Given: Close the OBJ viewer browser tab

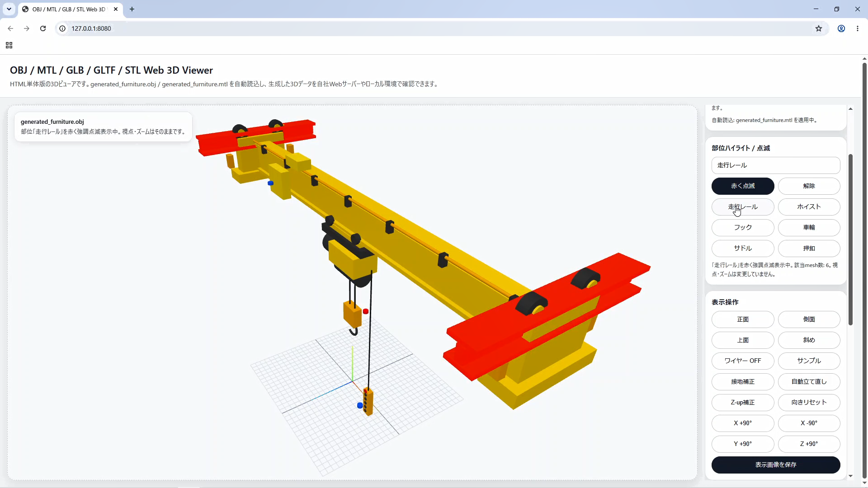Looking at the screenshot, I should [116, 9].
